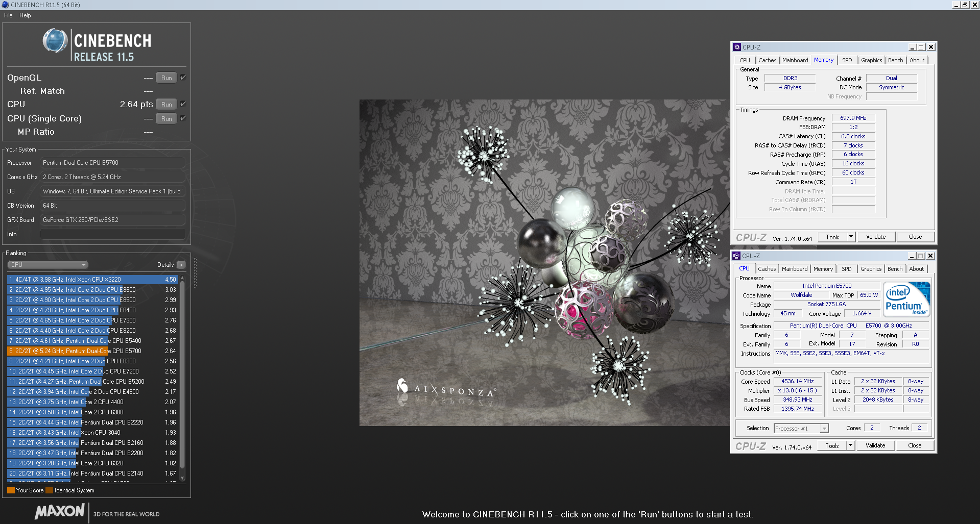Click the Info input field

[112, 234]
